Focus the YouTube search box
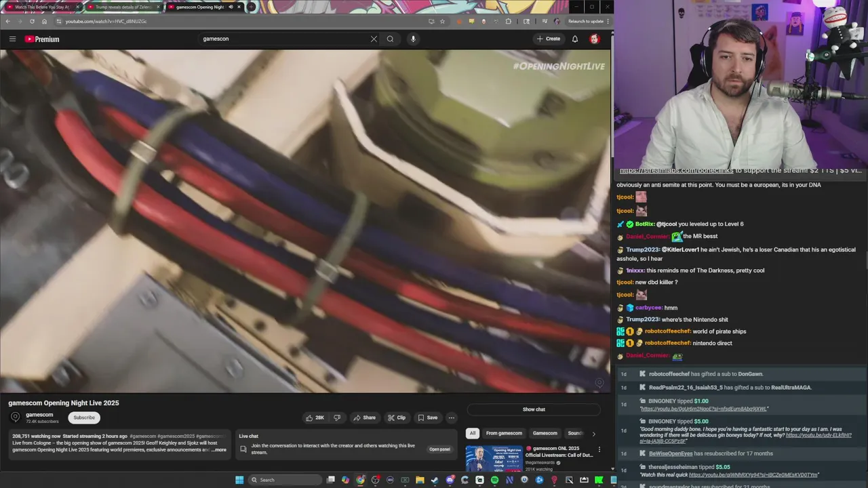The width and height of the screenshot is (868, 488). (x=283, y=39)
